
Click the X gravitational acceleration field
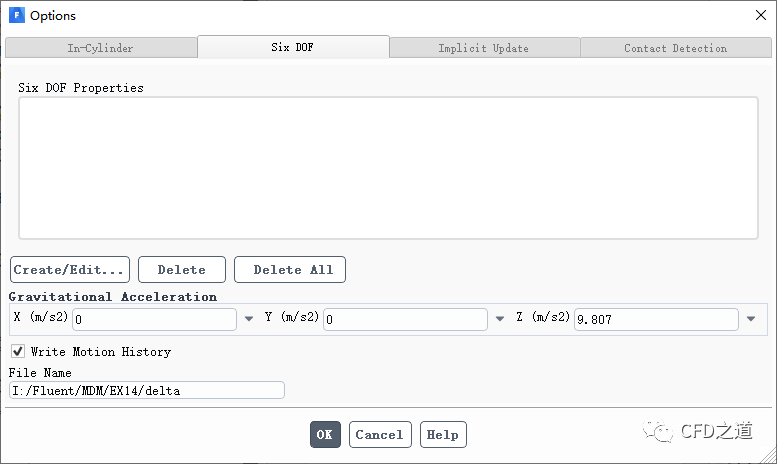pyautogui.click(x=153, y=319)
